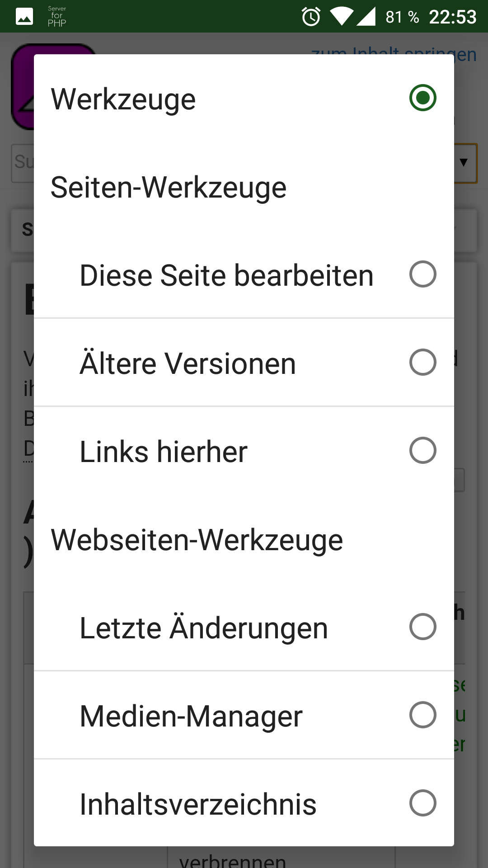The image size is (488, 868).
Task: Select the Inhaltsverzeichnis radio button
Action: point(422,803)
